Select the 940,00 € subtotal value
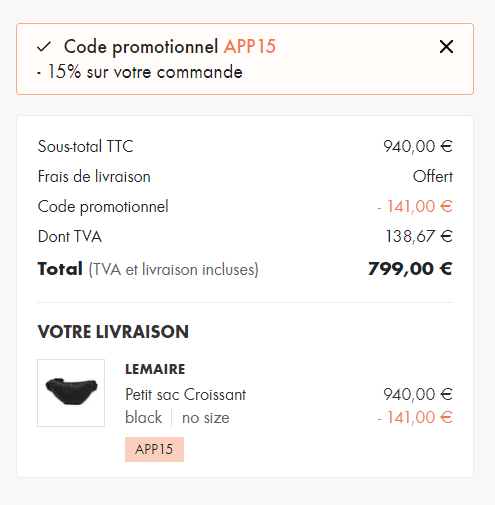The image size is (495, 505). tap(418, 146)
